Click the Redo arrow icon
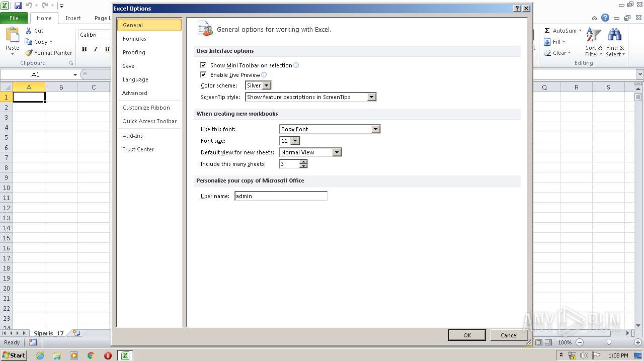 click(x=44, y=6)
